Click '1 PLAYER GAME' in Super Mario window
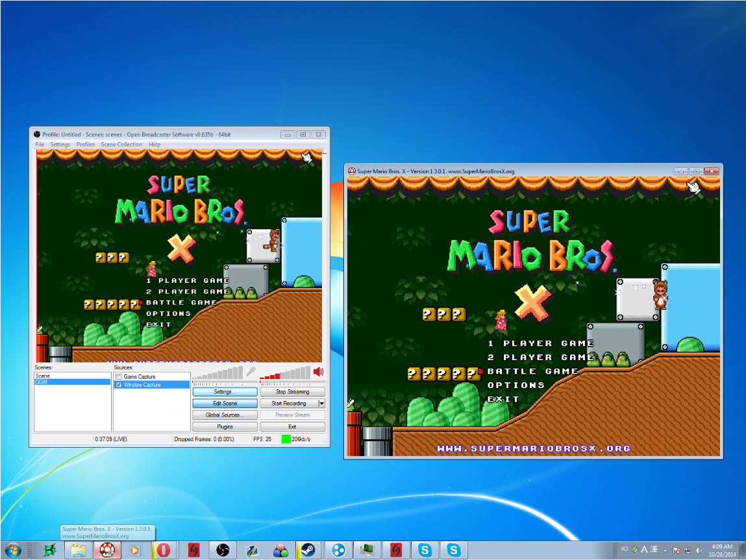Image resolution: width=746 pixels, height=560 pixels. [541, 343]
